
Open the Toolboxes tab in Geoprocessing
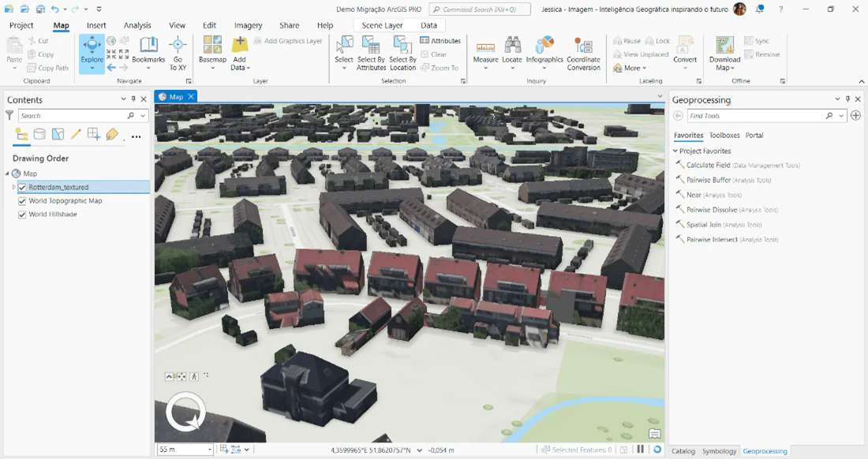[x=724, y=136]
